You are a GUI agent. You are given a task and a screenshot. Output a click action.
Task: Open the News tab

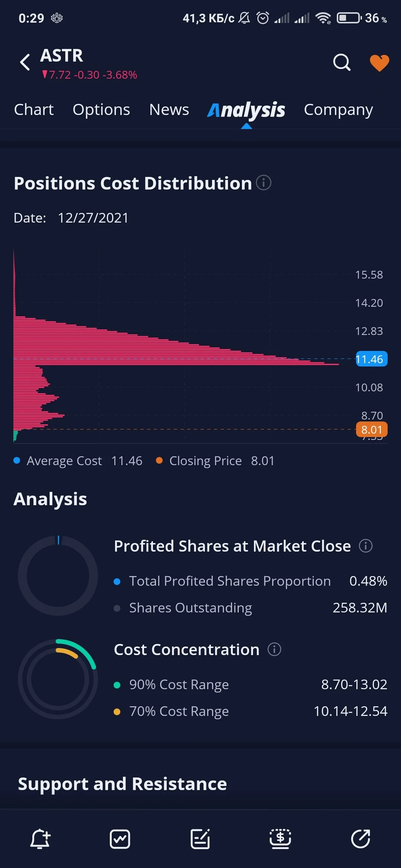coord(169,109)
